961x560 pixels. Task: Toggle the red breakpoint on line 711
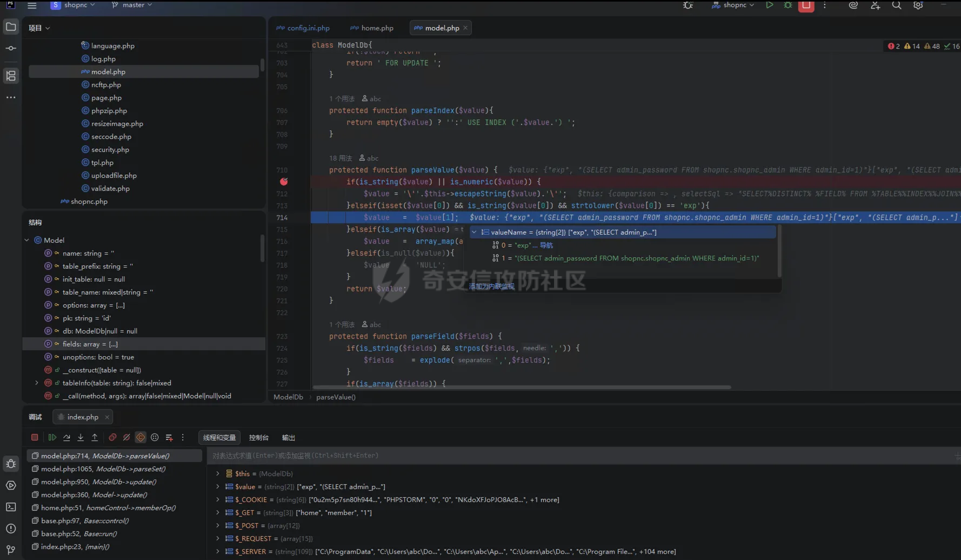click(284, 182)
